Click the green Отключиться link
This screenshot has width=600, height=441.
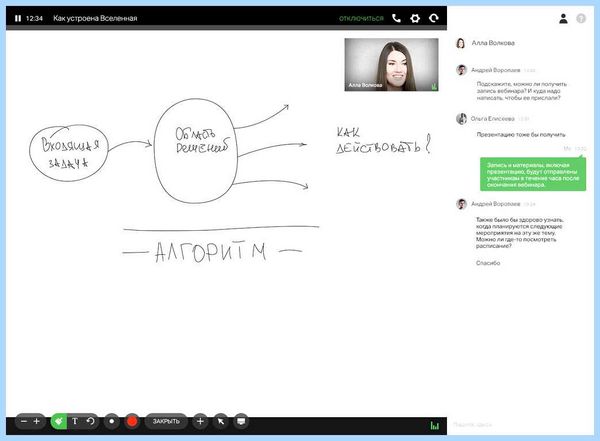pos(361,18)
